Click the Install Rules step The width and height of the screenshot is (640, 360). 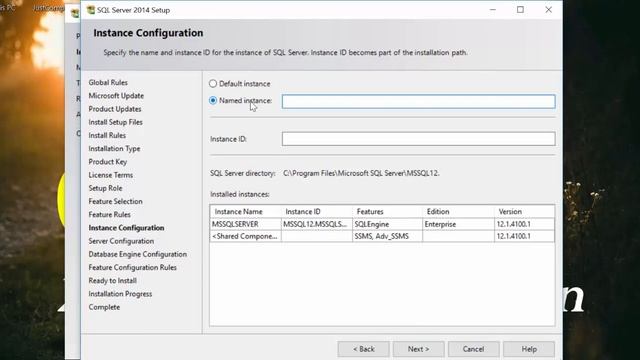(107, 135)
